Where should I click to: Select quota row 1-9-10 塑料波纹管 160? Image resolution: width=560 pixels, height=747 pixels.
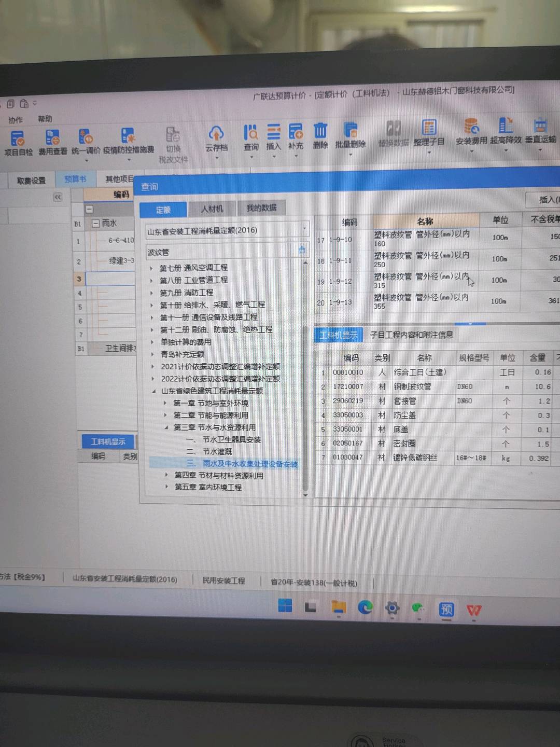coord(437,239)
